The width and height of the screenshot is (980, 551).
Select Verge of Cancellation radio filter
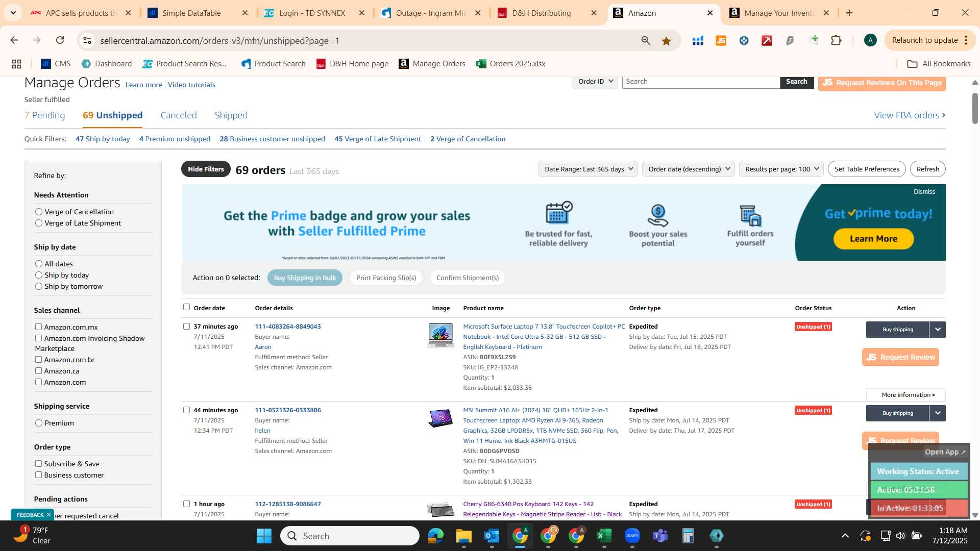(38, 211)
